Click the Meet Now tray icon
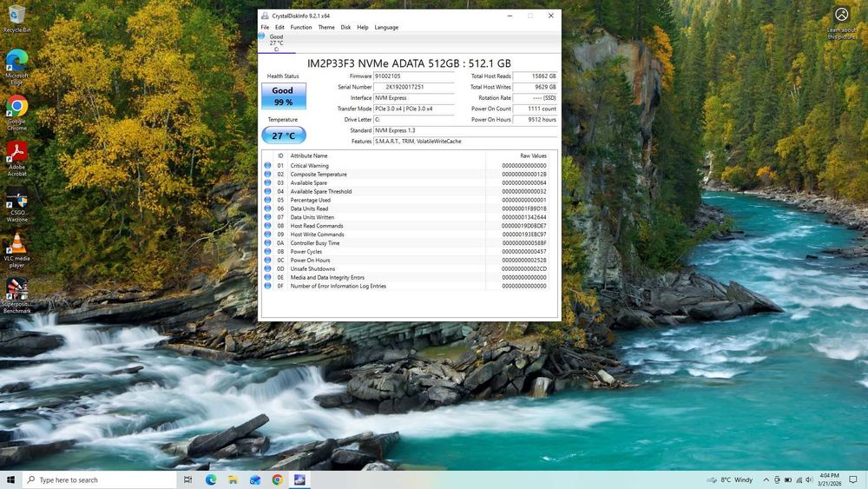Screen dimensions: 868x489 coord(777,479)
